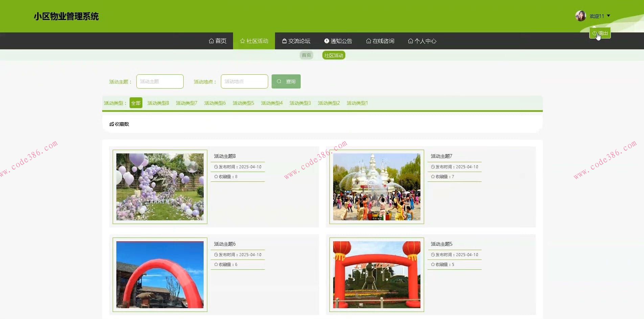The image size is (644, 319).
Task: Navigate to 个人中心 personal center
Action: (422, 41)
